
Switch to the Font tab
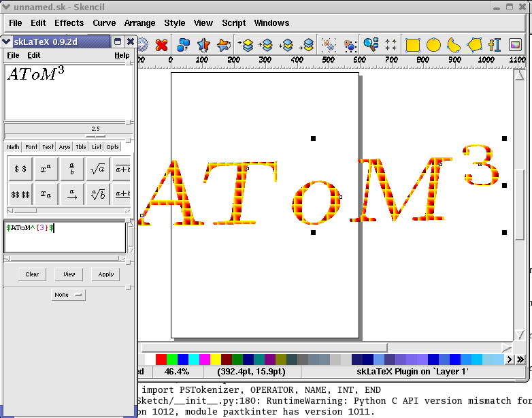[x=31, y=146]
